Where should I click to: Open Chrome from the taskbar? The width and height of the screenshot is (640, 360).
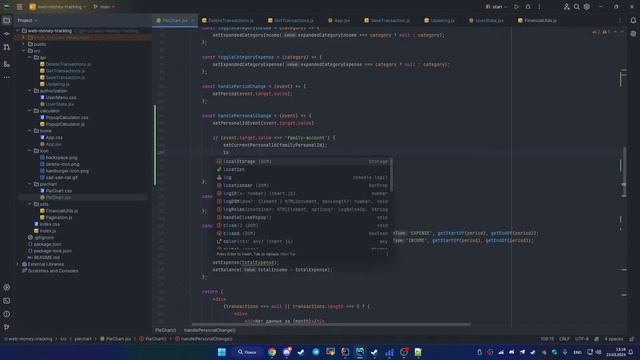(272, 352)
